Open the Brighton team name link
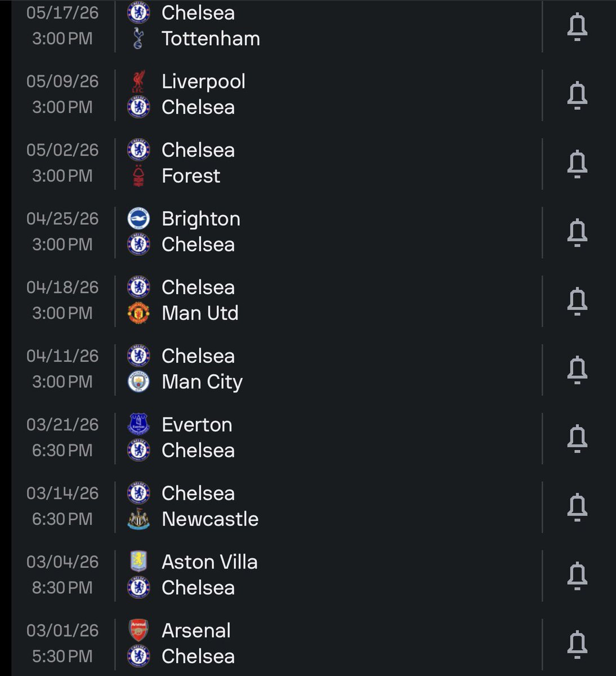Viewport: 616px width, 676px height. 201,219
